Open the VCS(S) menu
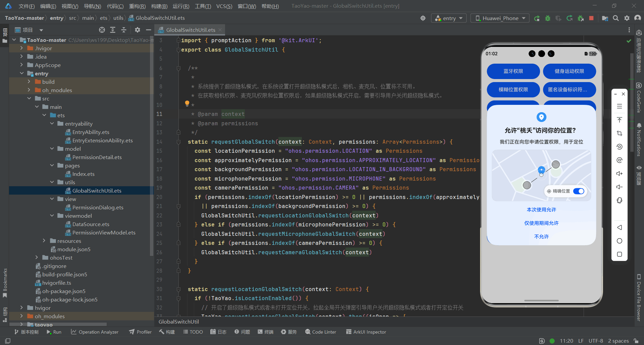644x345 pixels. coord(224,6)
